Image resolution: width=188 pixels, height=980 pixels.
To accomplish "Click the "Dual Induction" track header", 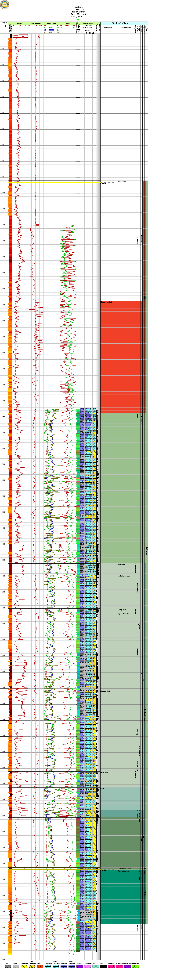I will click(36, 23).
